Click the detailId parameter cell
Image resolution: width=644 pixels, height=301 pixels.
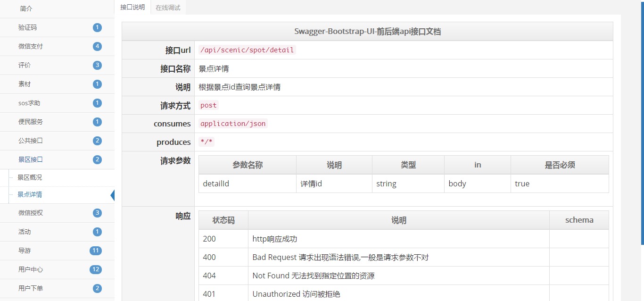click(x=248, y=184)
